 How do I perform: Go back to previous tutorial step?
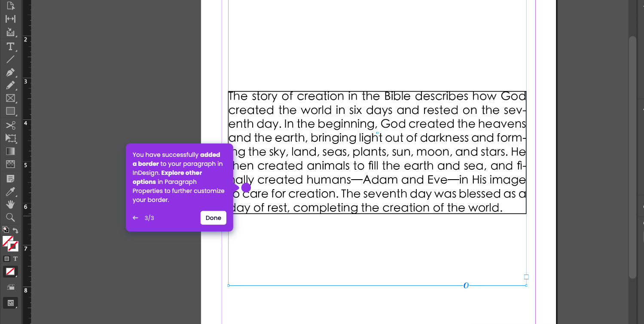click(135, 218)
